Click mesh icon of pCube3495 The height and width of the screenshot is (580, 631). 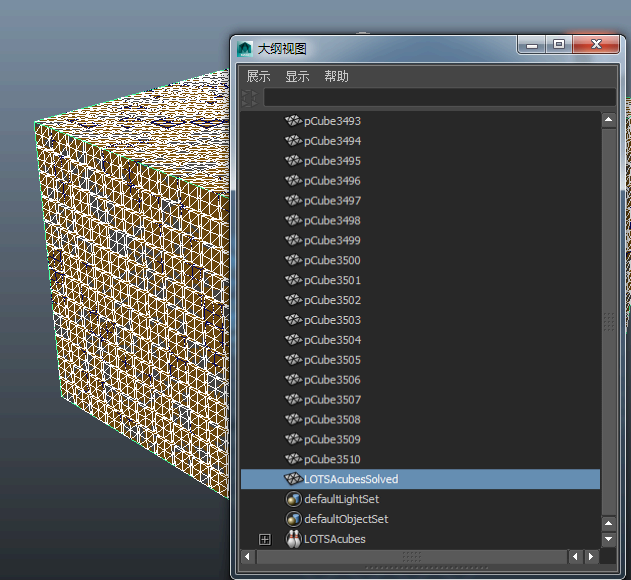[x=293, y=160]
